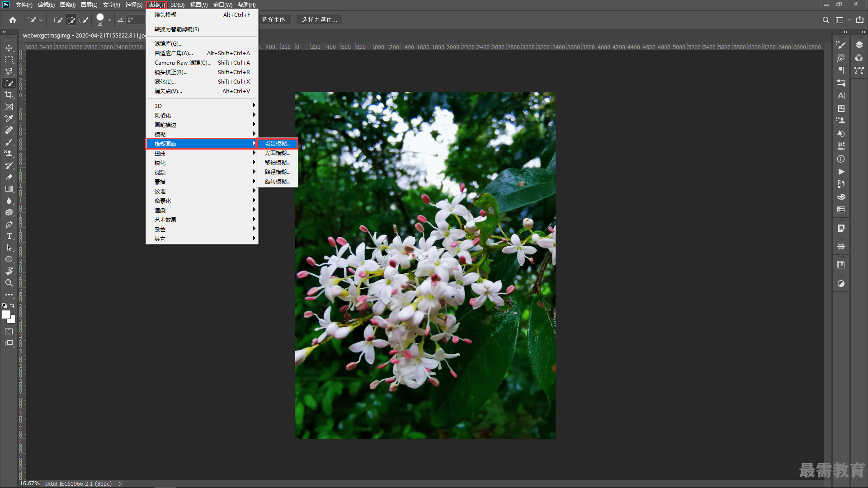Reset default foreground and background colors

tap(5, 305)
